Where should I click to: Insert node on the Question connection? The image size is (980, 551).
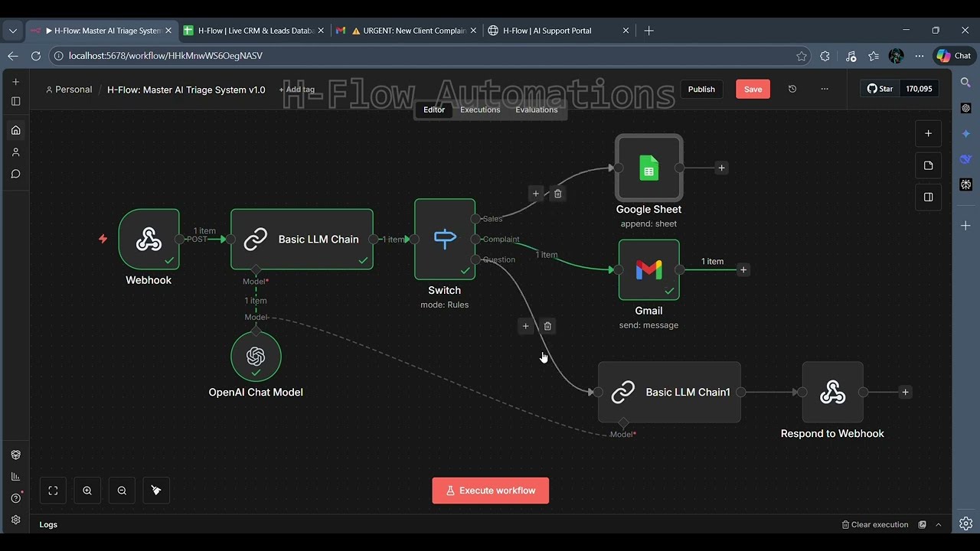[525, 326]
